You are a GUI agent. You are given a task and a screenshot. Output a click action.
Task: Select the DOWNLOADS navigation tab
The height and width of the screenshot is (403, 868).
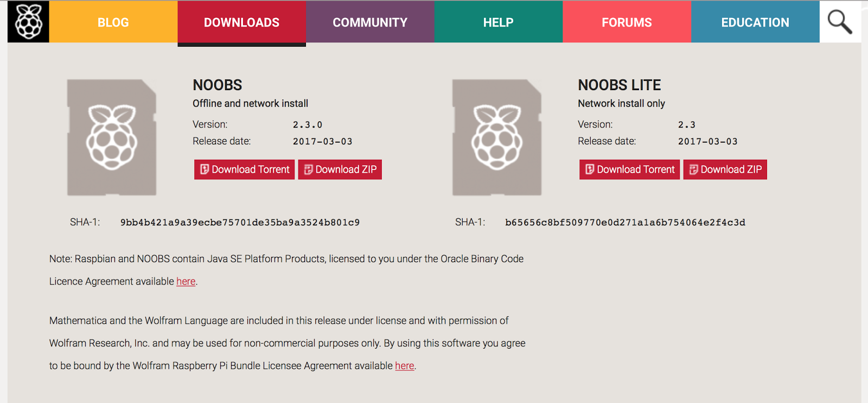[x=241, y=22]
